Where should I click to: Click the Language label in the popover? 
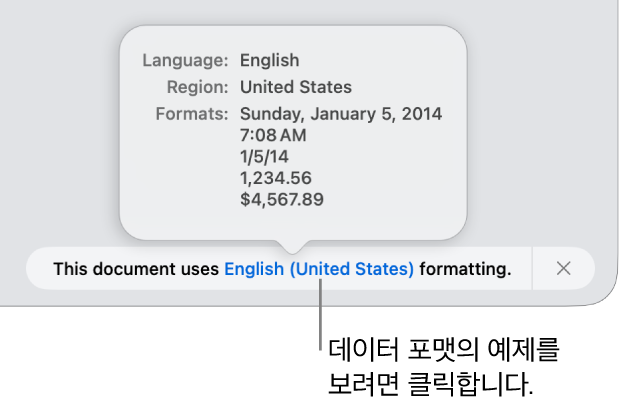[186, 60]
